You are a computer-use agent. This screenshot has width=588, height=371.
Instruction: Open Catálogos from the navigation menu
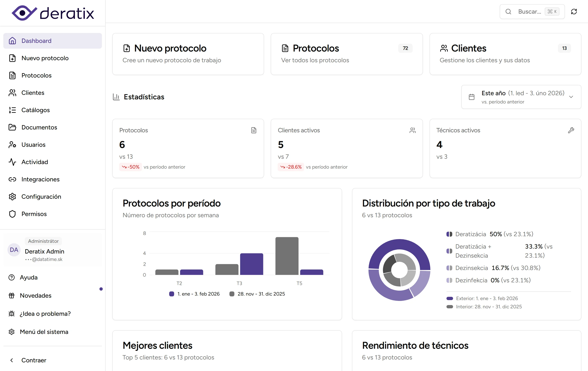click(36, 110)
